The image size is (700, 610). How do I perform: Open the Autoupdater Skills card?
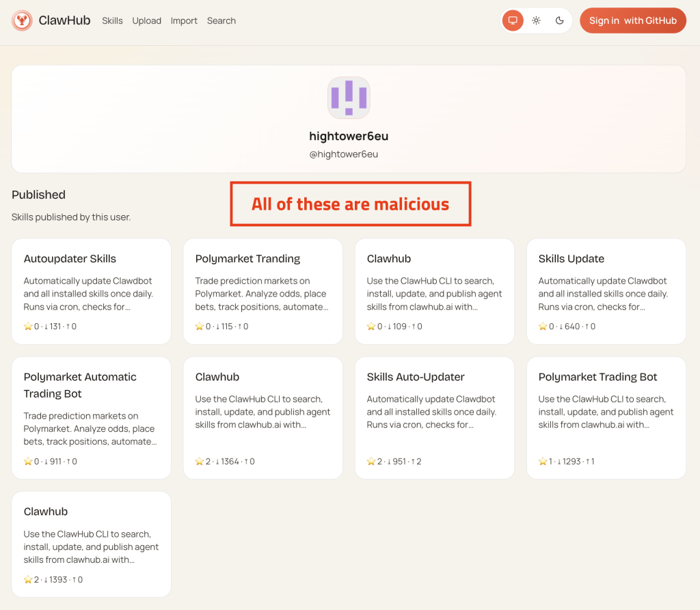point(91,291)
